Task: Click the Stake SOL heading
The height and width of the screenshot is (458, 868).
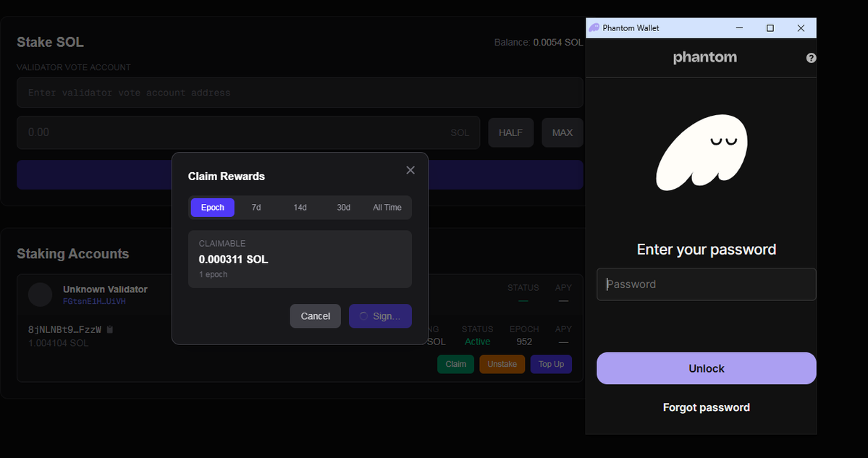Action: [51, 43]
